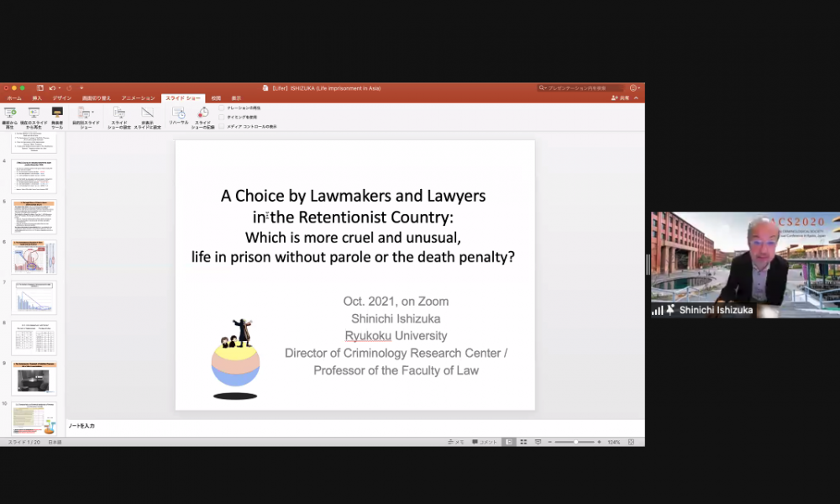Click the slide 1/20 counter
Screen dimensions: 840x504
coord(24,443)
